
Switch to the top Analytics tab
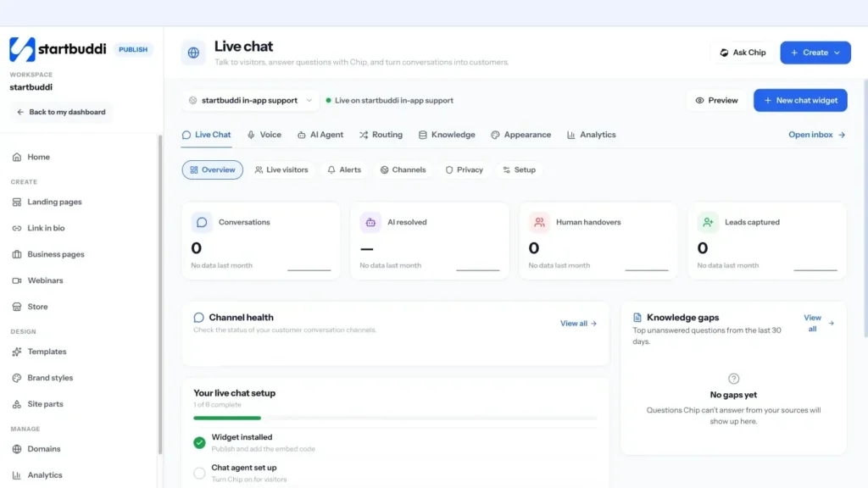(591, 135)
